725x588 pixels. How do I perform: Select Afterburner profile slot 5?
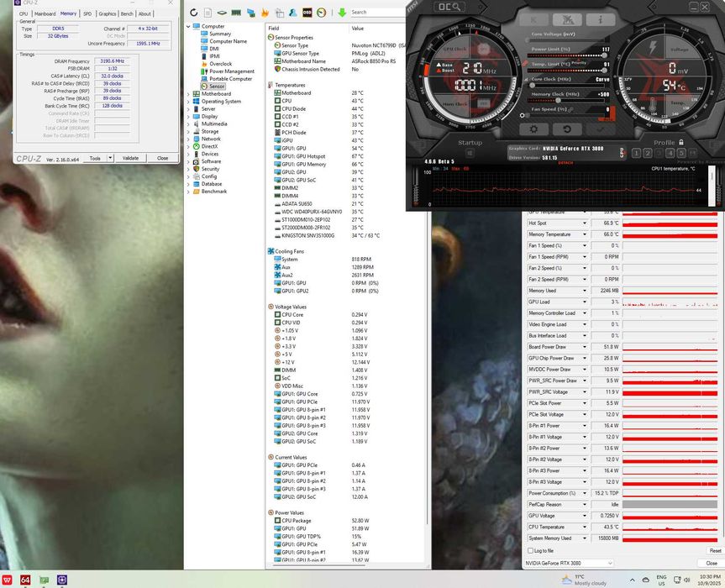tap(681, 153)
